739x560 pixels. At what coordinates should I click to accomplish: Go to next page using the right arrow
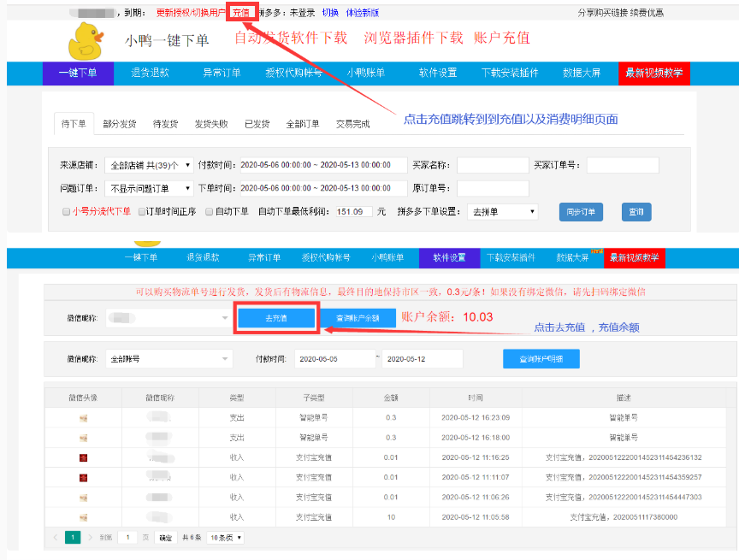[91, 536]
